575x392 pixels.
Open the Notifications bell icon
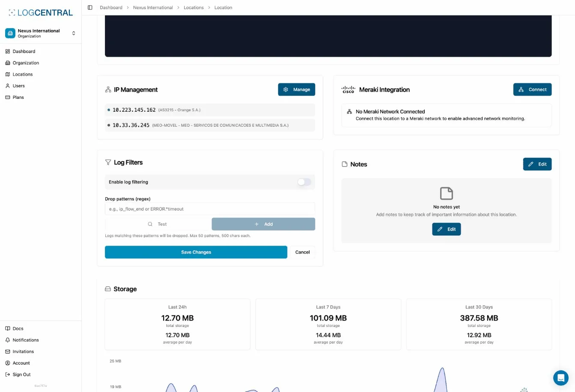(7, 340)
